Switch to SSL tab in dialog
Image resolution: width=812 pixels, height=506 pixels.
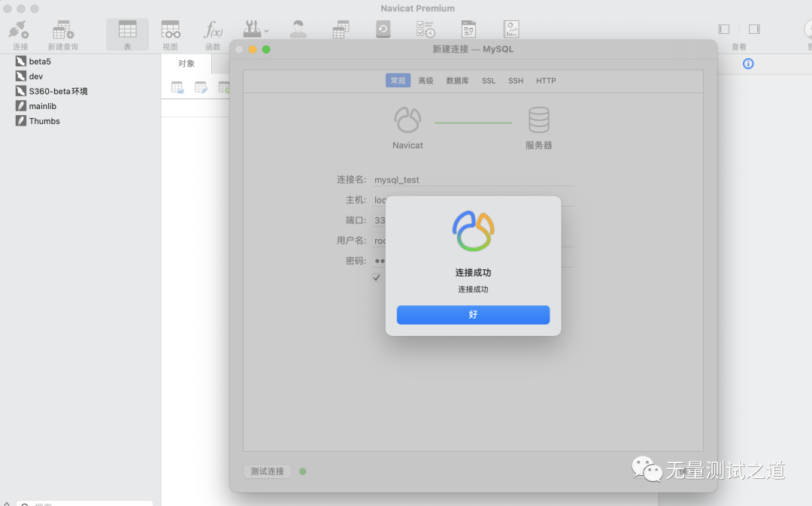coord(489,80)
